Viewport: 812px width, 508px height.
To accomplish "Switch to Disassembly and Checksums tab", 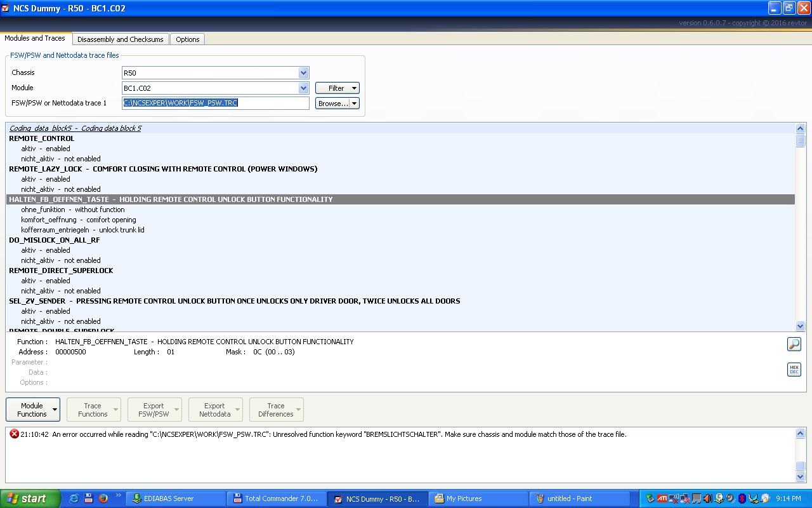I will [120, 39].
